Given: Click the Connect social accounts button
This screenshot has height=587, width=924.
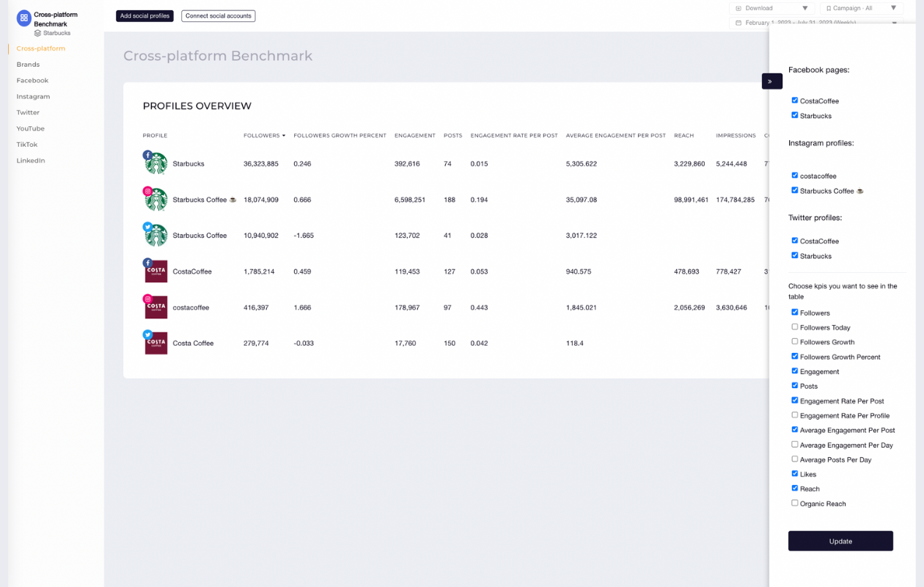Looking at the screenshot, I should pos(219,15).
